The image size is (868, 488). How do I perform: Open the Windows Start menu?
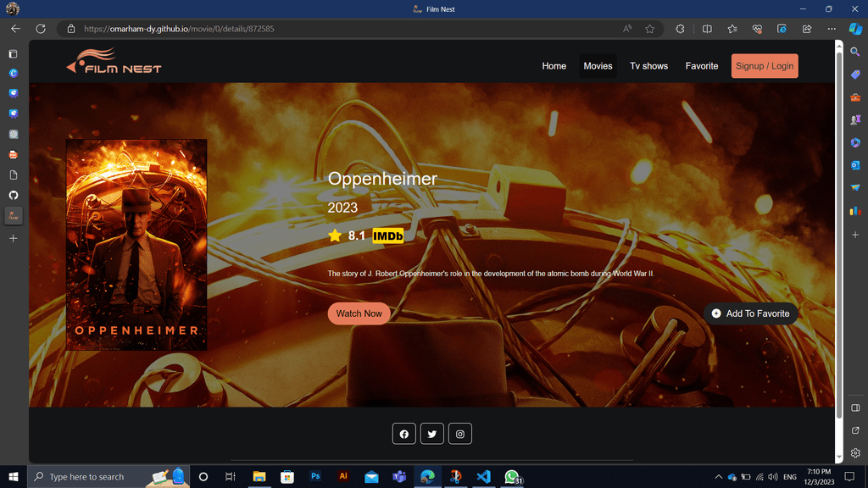pyautogui.click(x=14, y=476)
